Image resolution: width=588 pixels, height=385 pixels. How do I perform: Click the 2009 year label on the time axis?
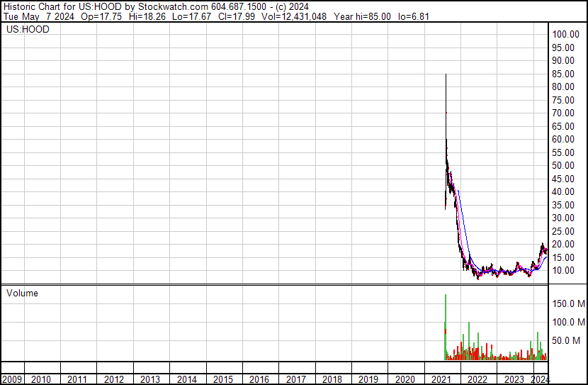pos(12,379)
